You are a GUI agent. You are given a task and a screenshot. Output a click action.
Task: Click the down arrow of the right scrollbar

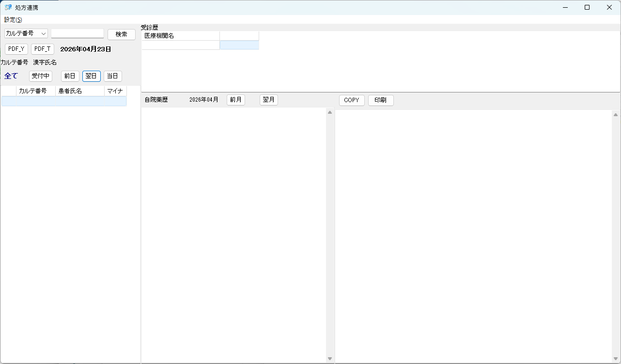[x=616, y=358]
